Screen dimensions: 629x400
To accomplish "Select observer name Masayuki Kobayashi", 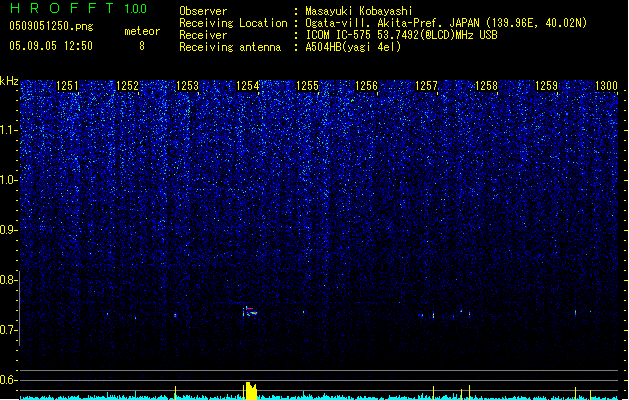I will coord(359,11).
